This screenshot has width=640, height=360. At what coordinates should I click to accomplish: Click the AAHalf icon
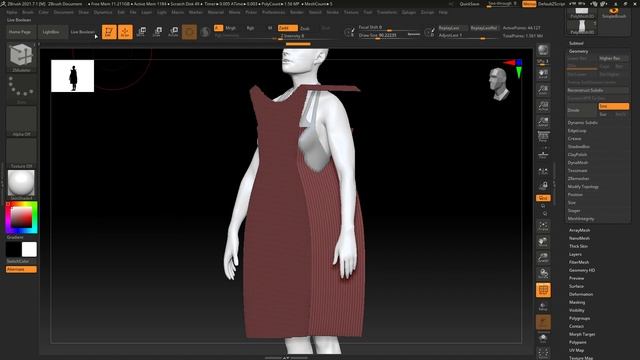click(x=543, y=122)
